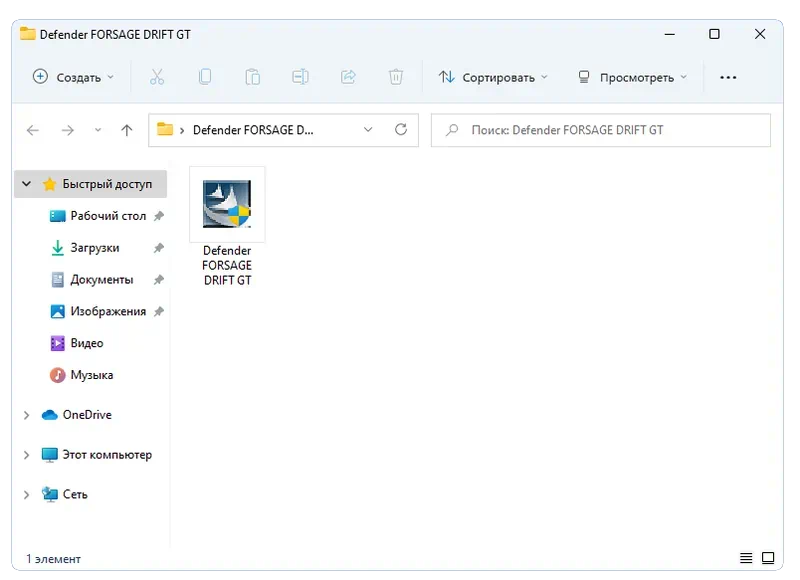
Task: Click the title bar folder icon
Action: [x=28, y=34]
